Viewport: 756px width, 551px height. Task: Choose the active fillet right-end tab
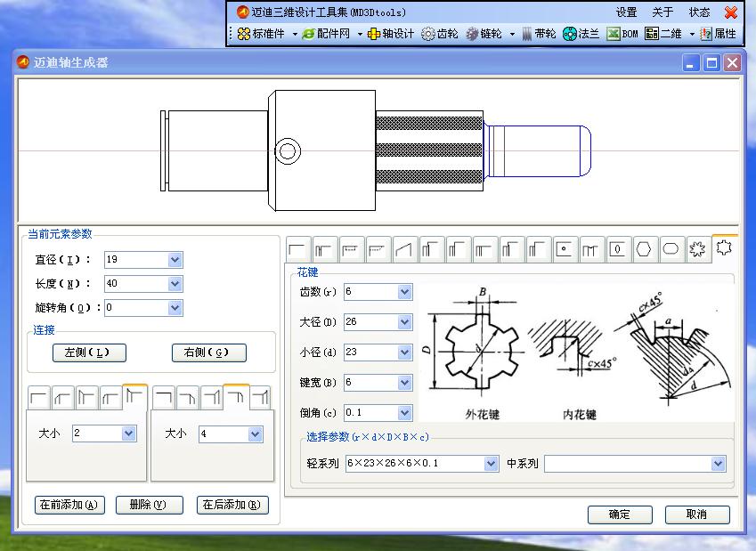236,397
